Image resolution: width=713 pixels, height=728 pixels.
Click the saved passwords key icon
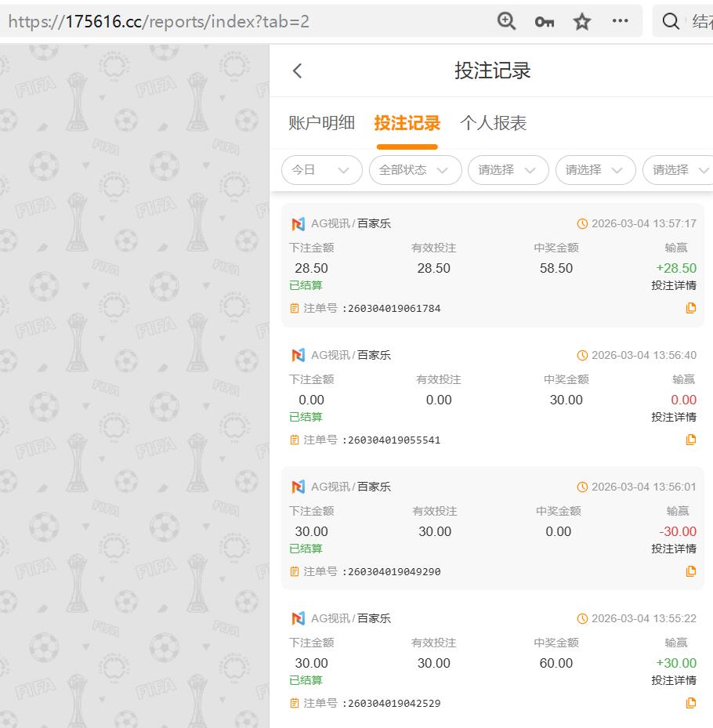click(544, 21)
